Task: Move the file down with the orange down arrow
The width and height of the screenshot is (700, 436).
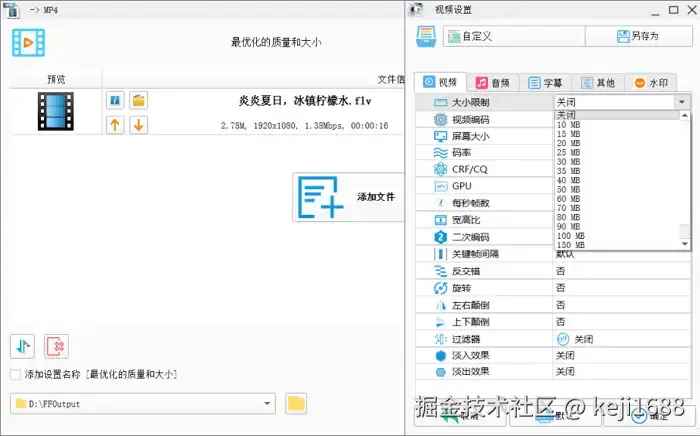Action: coord(138,125)
